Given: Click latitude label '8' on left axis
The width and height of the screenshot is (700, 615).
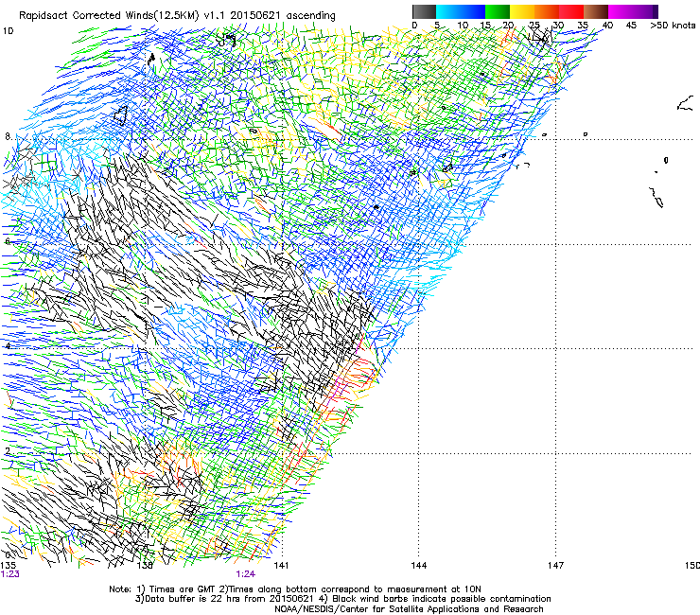Looking at the screenshot, I should coord(8,136).
